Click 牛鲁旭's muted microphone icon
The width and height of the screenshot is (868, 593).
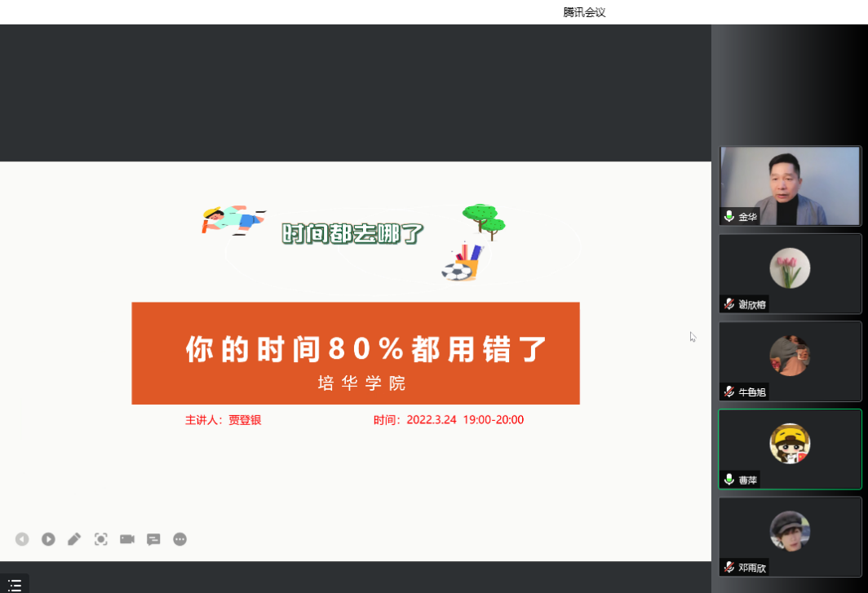click(x=729, y=392)
